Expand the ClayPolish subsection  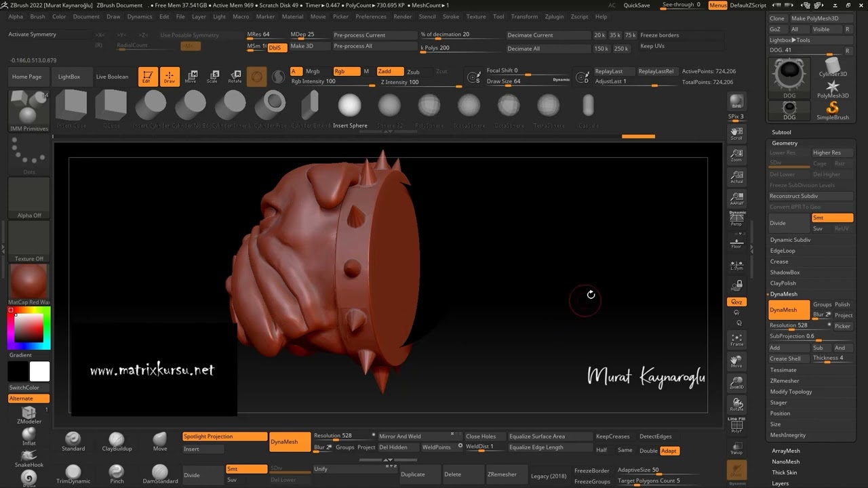coord(783,283)
